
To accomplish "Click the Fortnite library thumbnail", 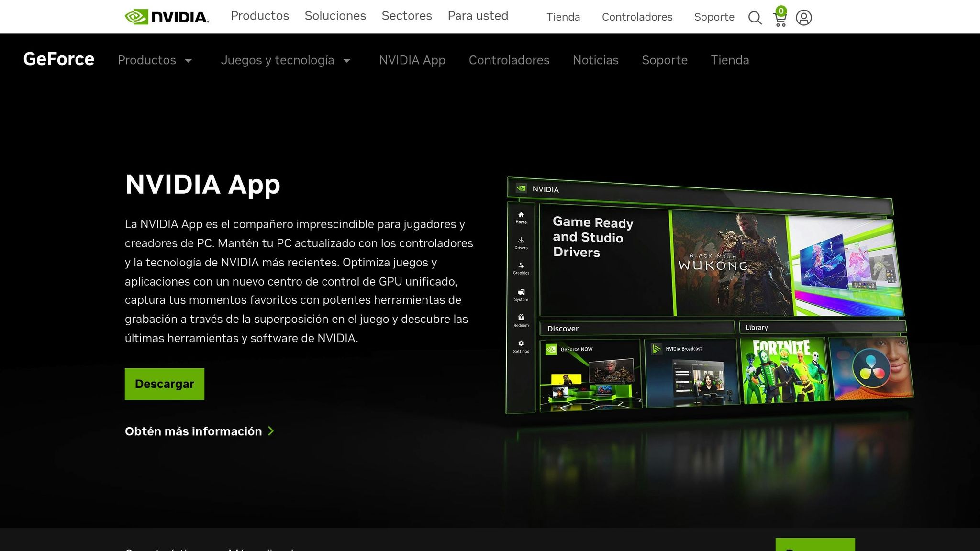I will click(785, 370).
